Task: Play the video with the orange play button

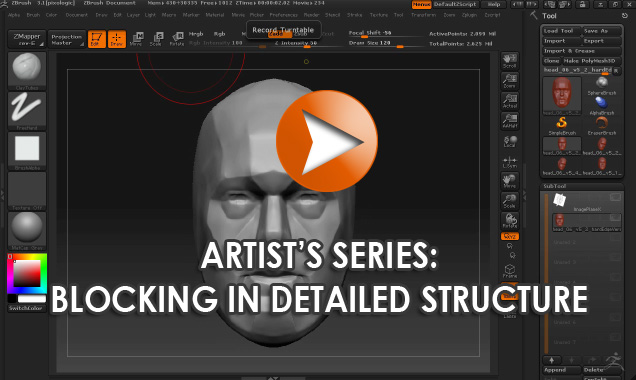Action: pos(327,141)
